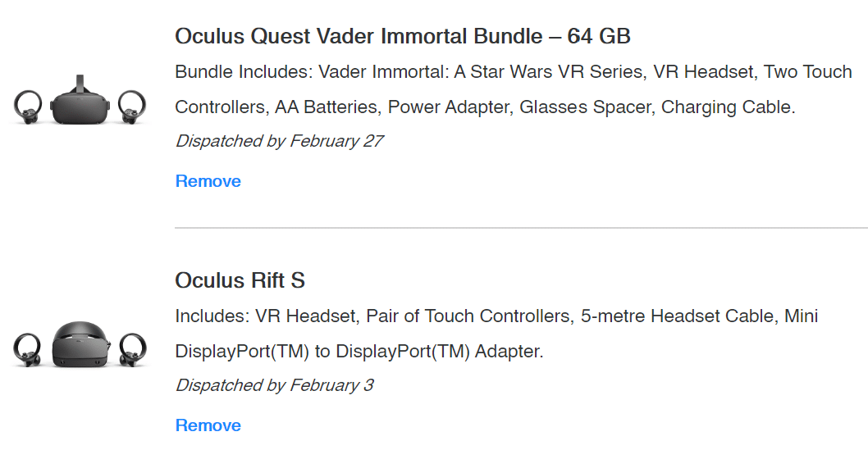Click the 'Dispatched by February 27' text
Image resolution: width=868 pixels, height=450 pixels.
point(279,142)
